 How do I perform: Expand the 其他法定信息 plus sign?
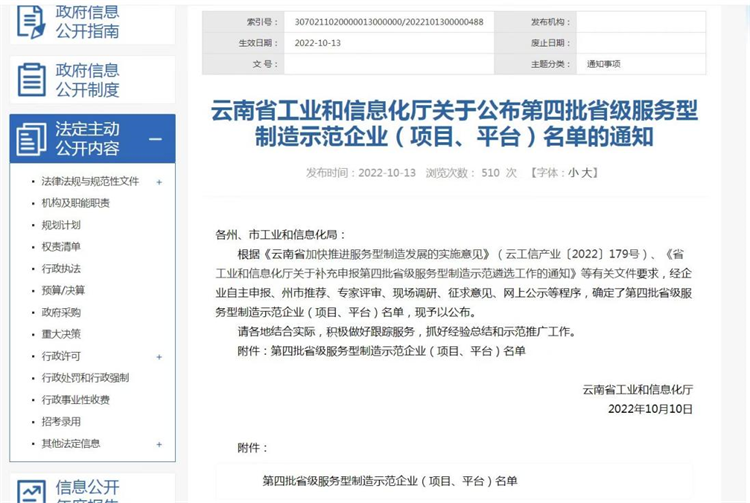pyautogui.click(x=159, y=443)
